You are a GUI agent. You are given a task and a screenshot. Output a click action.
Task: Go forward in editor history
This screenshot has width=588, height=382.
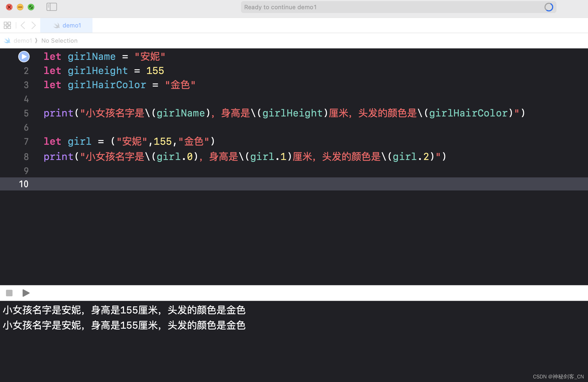click(x=33, y=25)
